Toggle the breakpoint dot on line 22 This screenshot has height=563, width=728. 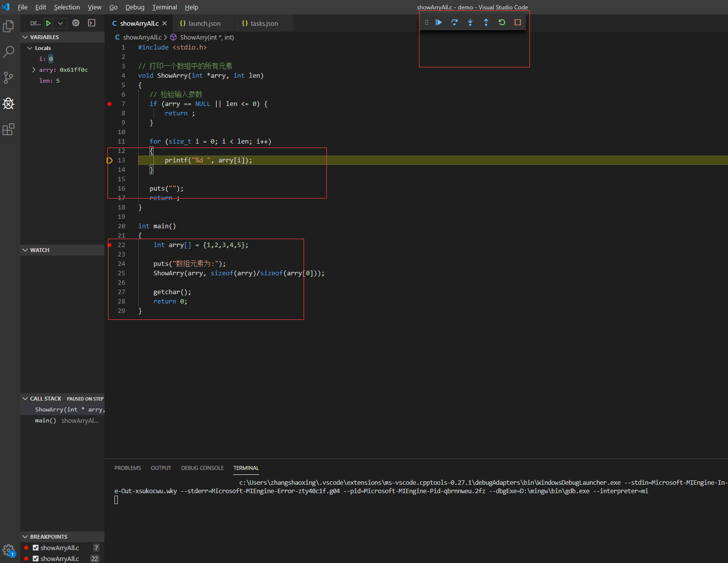[109, 245]
